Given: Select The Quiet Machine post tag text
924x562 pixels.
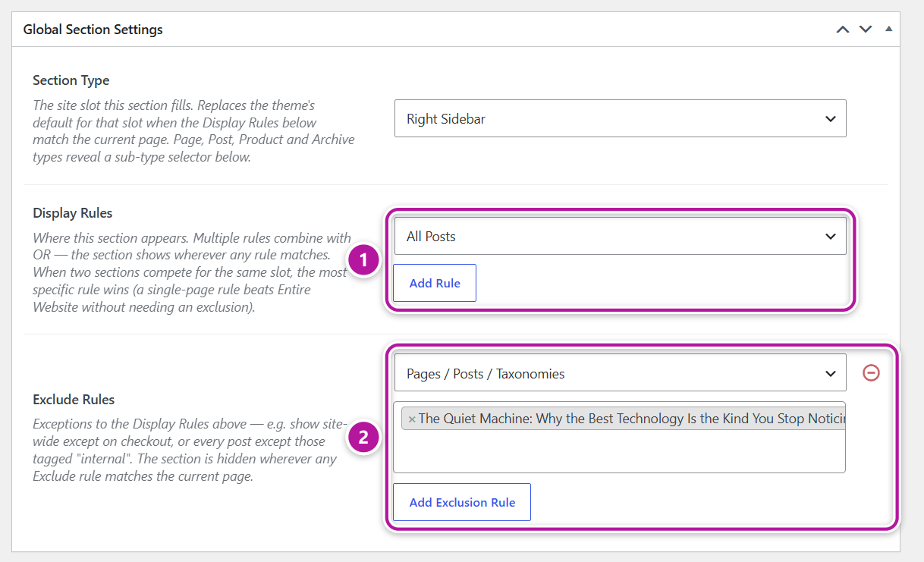Looking at the screenshot, I should pos(631,419).
